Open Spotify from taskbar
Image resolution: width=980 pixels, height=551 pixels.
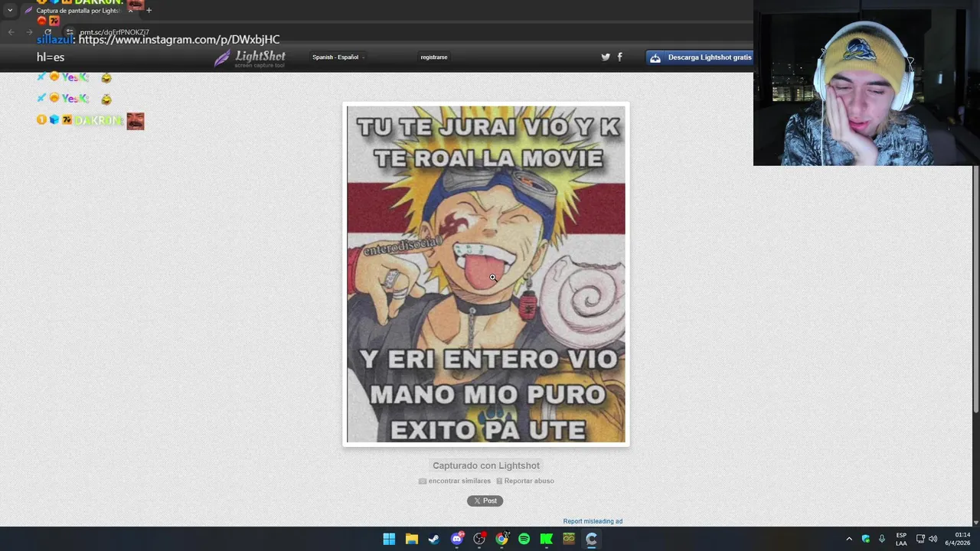click(x=524, y=539)
